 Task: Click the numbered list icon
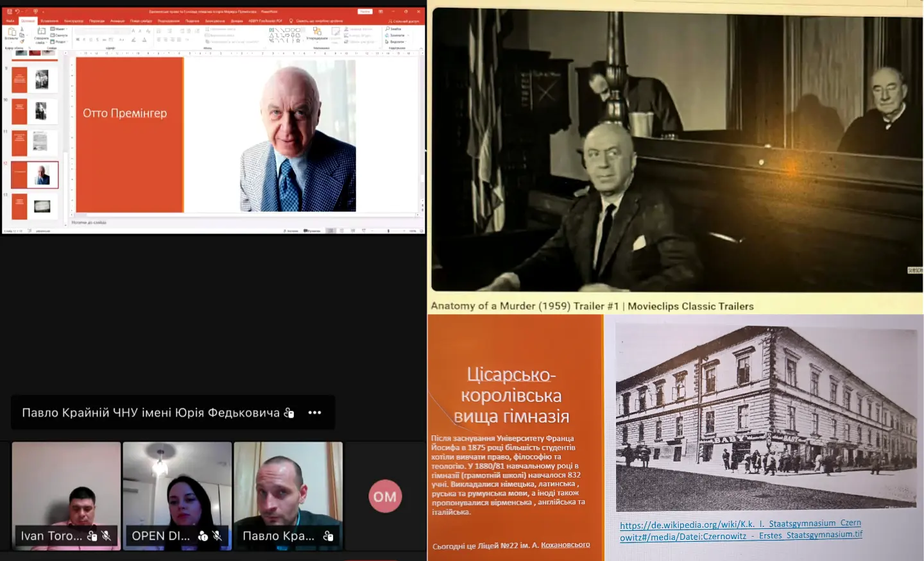(169, 31)
